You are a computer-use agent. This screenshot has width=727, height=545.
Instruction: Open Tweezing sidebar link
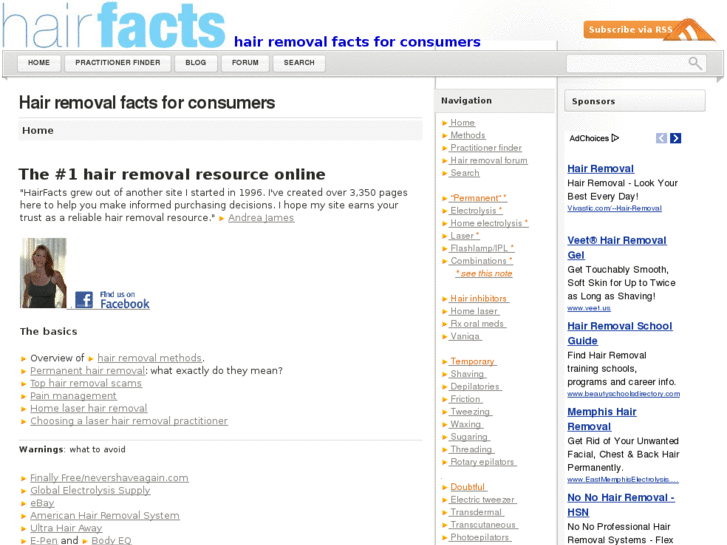point(470,411)
